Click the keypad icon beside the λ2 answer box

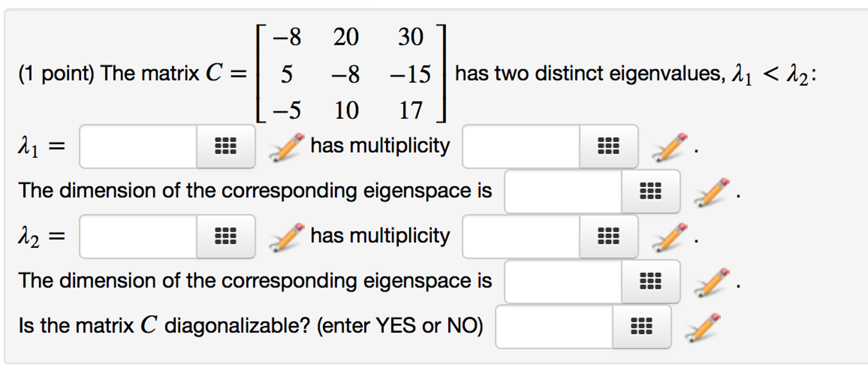pyautogui.click(x=225, y=237)
